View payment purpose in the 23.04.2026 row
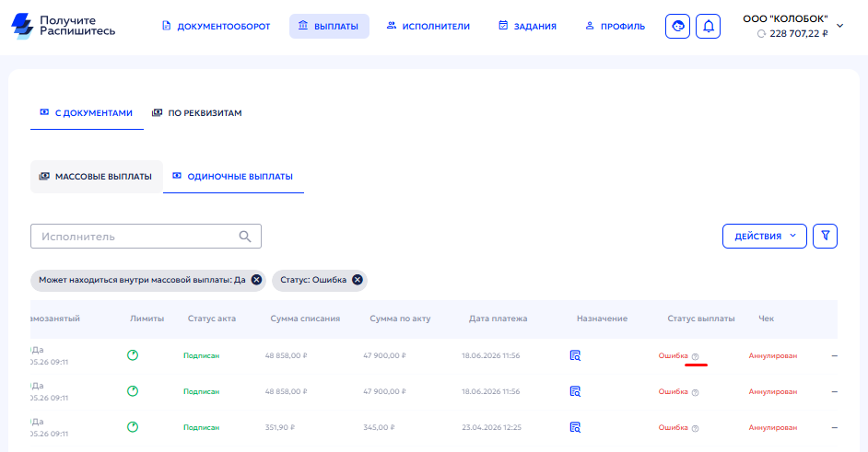The image size is (868, 452). [x=575, y=428]
